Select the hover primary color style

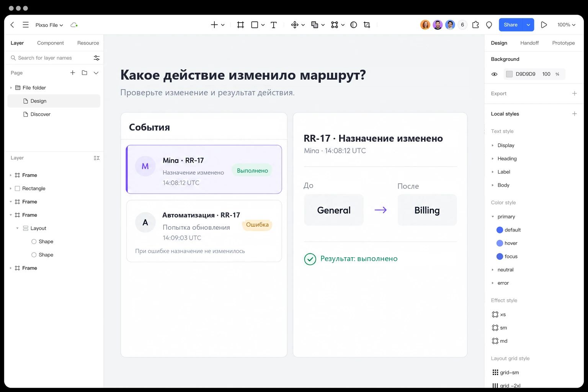coord(507,243)
